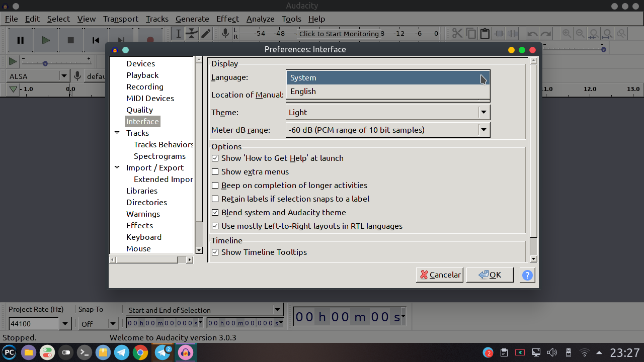The width and height of the screenshot is (644, 362).
Task: Open the Effect menu
Action: (x=227, y=19)
